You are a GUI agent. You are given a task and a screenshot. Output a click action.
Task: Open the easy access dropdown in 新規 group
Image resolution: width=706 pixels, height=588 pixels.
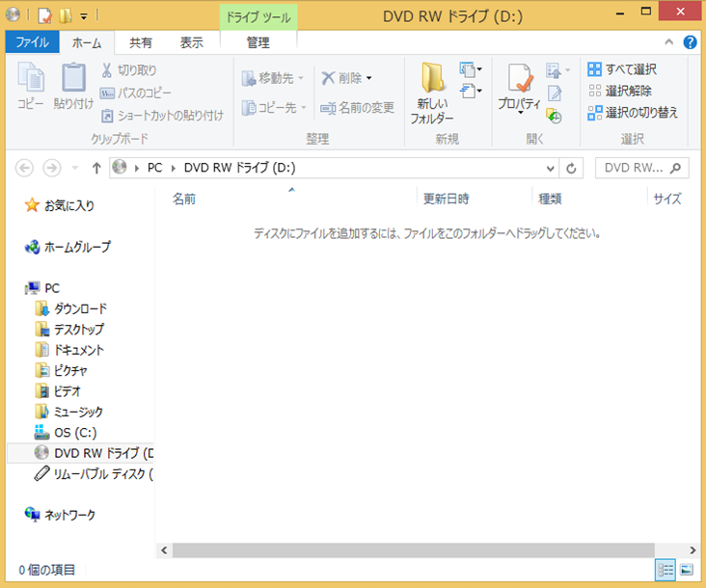471,92
